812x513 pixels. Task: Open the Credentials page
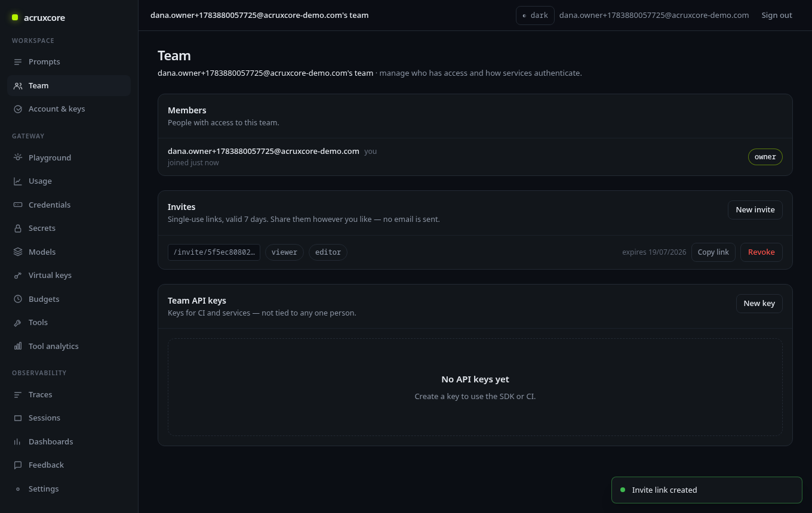(69, 205)
